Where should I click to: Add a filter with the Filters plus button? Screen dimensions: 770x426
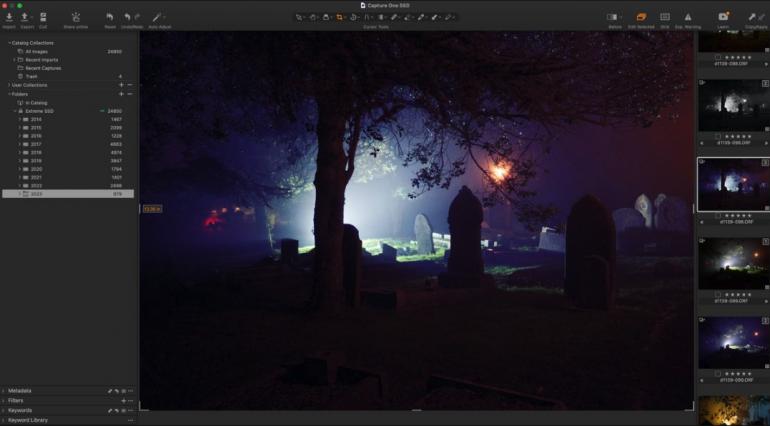coord(123,400)
